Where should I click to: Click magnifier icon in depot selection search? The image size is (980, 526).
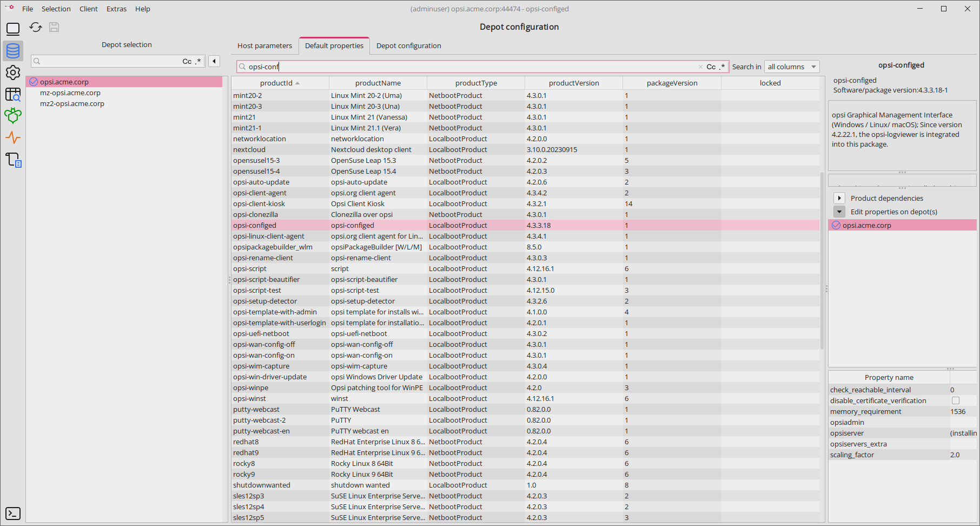(37, 61)
